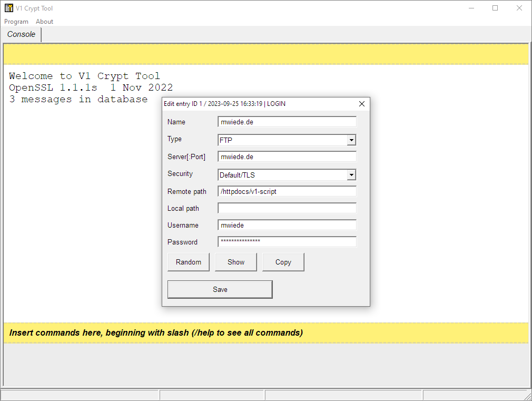Open the About menu
Screen dimensions: 532x401
pyautogui.click(x=44, y=22)
